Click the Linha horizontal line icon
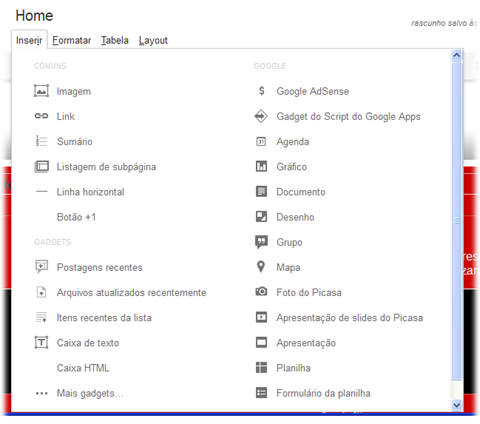This screenshot has width=480, height=424. [41, 191]
